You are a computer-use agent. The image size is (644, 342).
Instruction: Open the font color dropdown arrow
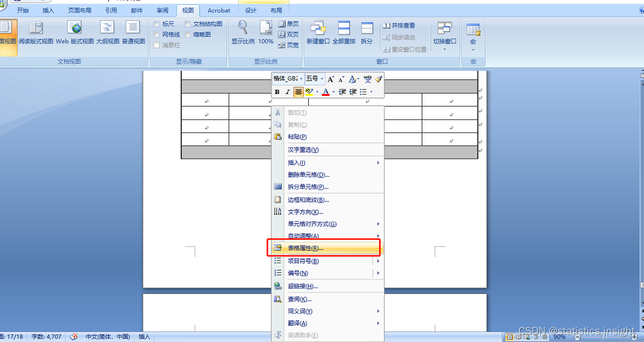coord(334,92)
